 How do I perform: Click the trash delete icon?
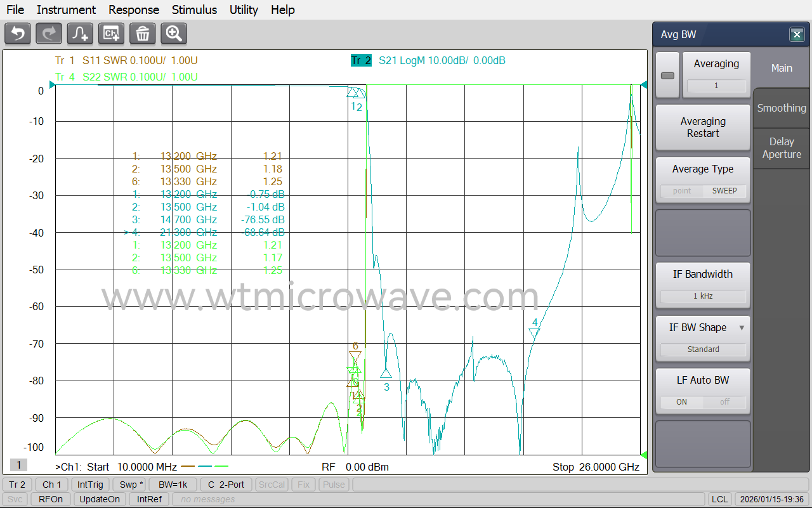[x=143, y=34]
